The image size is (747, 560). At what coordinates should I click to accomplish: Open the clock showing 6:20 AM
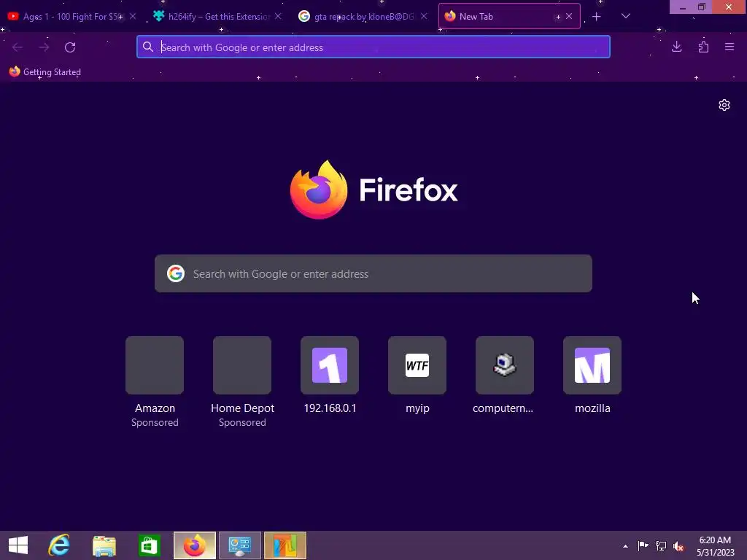[715, 545]
